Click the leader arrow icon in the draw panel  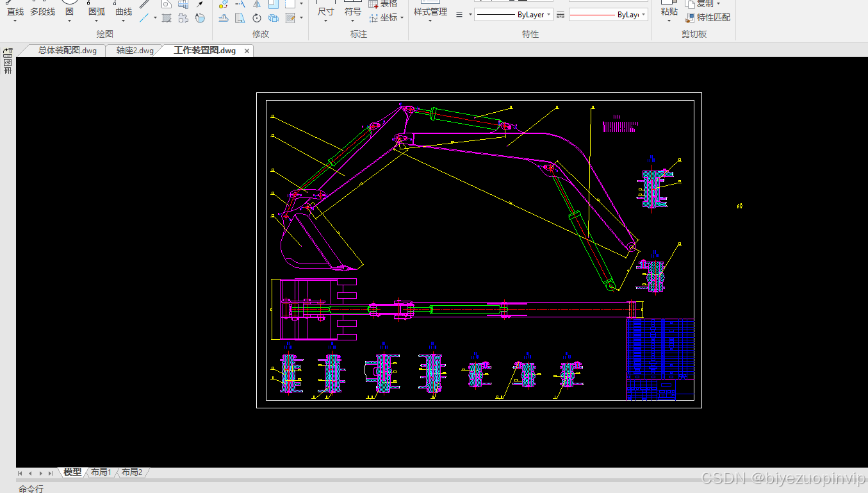[200, 4]
